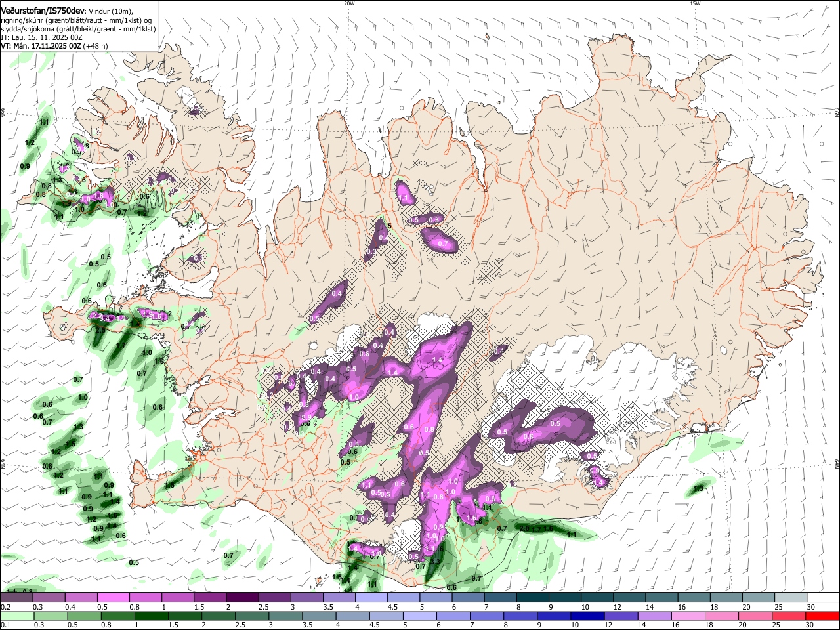Click the 'slydda/snjókoma' legend description line
The image size is (840, 630).
pyautogui.click(x=78, y=29)
